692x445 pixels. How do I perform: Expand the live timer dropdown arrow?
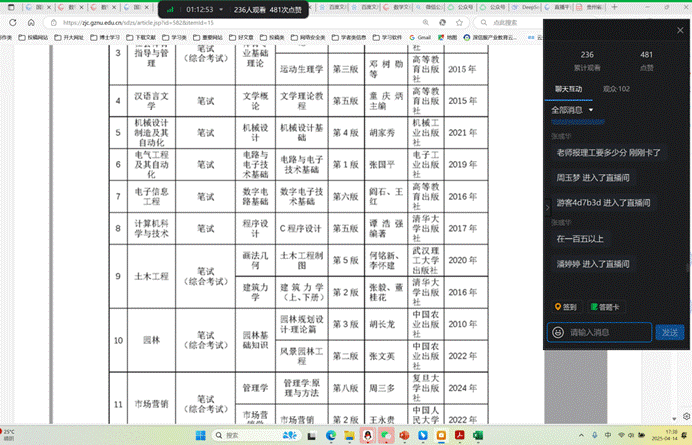tap(221, 9)
